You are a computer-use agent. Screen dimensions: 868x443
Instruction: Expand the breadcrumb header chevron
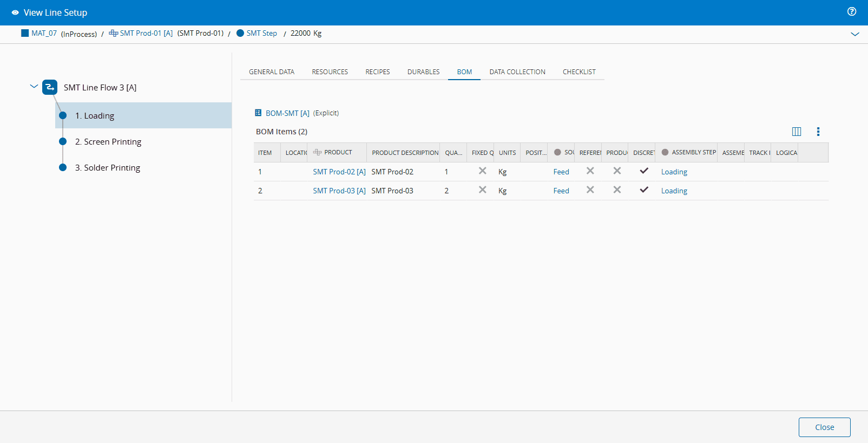(x=854, y=34)
